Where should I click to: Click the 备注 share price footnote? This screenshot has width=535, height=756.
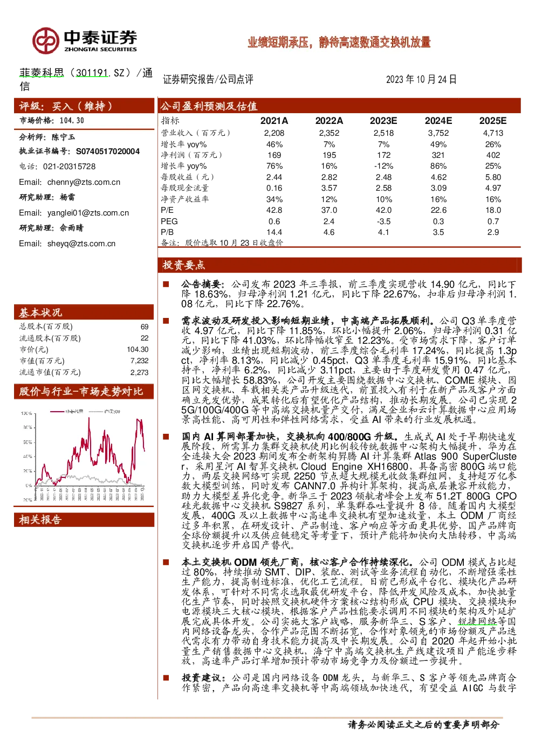222,243
